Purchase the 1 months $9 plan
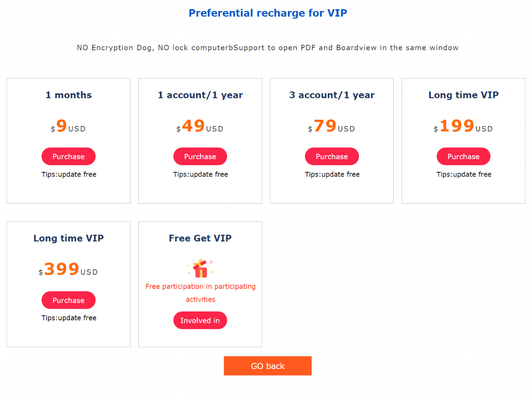The image size is (532, 399). point(68,156)
